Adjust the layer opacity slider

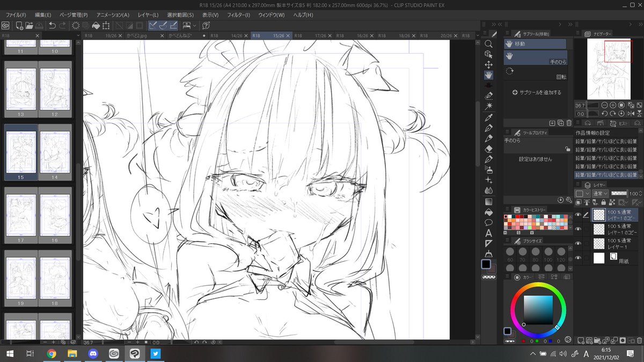click(x=619, y=193)
